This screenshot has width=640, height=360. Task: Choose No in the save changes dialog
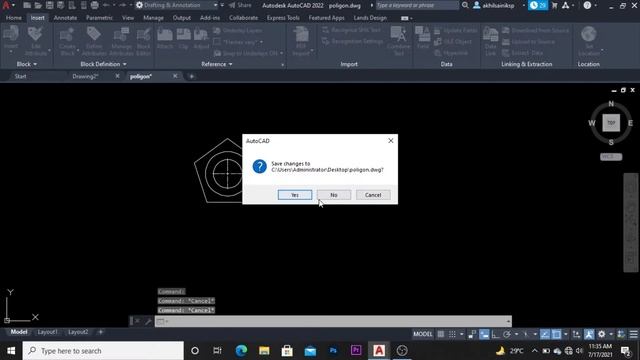pyautogui.click(x=334, y=195)
